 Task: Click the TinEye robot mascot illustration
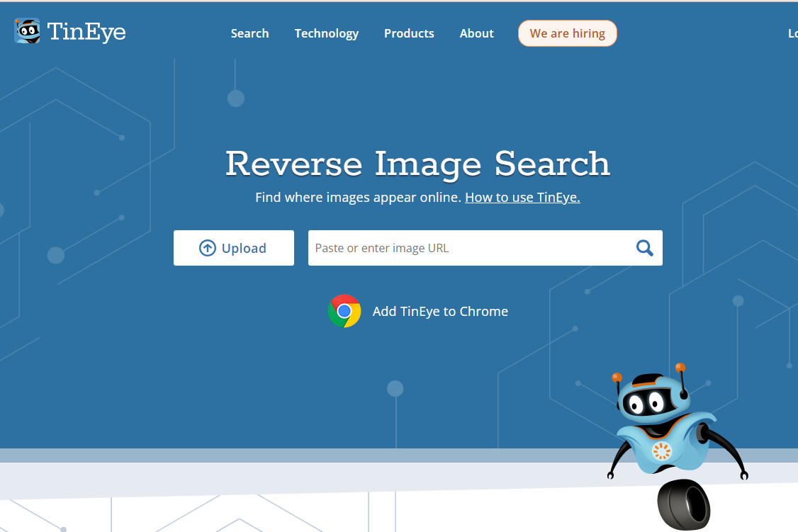point(677,446)
